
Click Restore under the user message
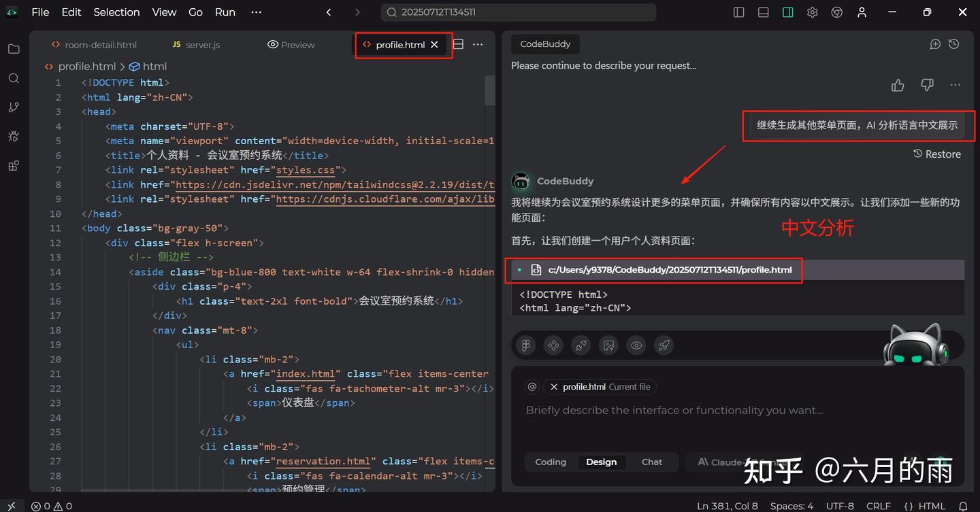coord(937,154)
